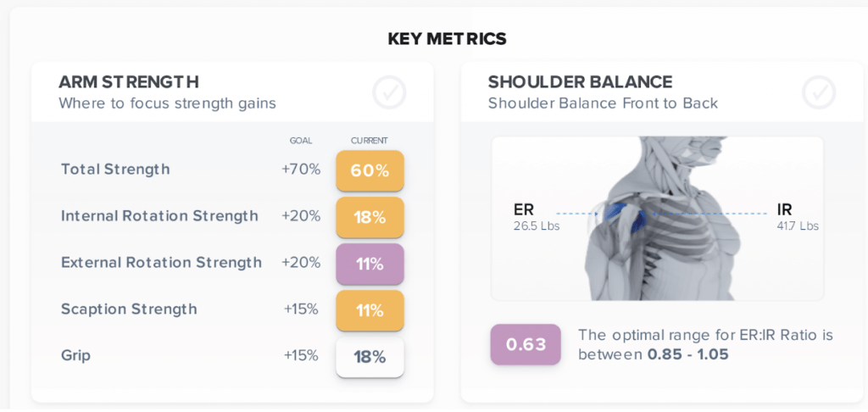
Task: Click the Internal Rotation Strength label
Action: pyautogui.click(x=159, y=216)
